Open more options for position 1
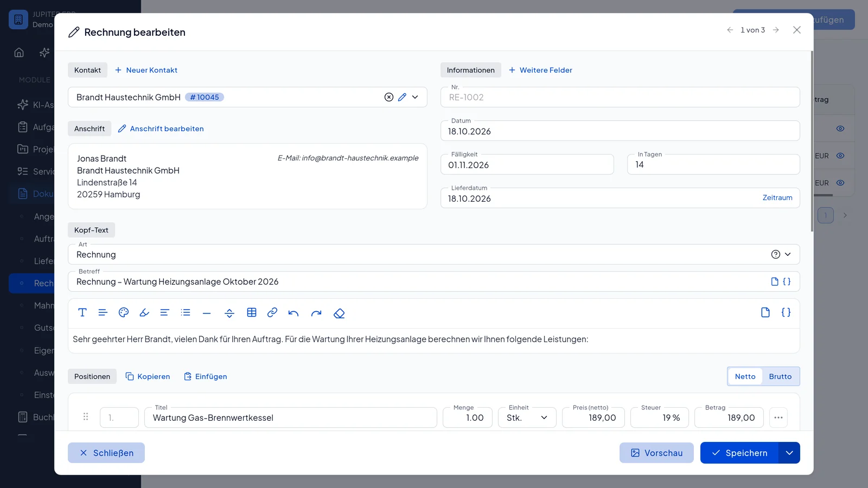This screenshot has width=868, height=488. (778, 418)
